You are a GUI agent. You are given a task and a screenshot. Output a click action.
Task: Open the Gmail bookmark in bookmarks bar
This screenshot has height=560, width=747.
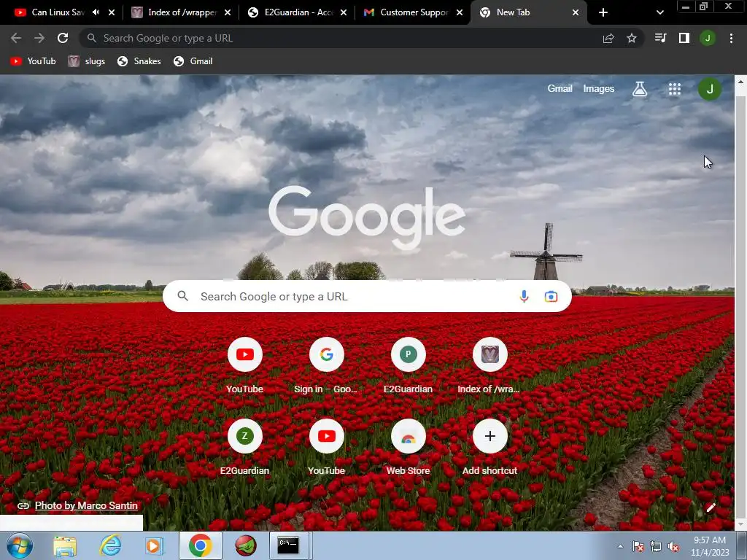(x=193, y=61)
